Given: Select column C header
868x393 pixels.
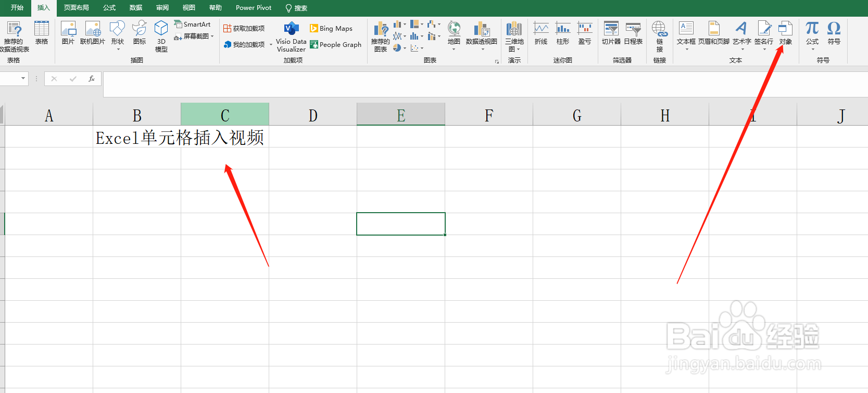Looking at the screenshot, I should (225, 115).
